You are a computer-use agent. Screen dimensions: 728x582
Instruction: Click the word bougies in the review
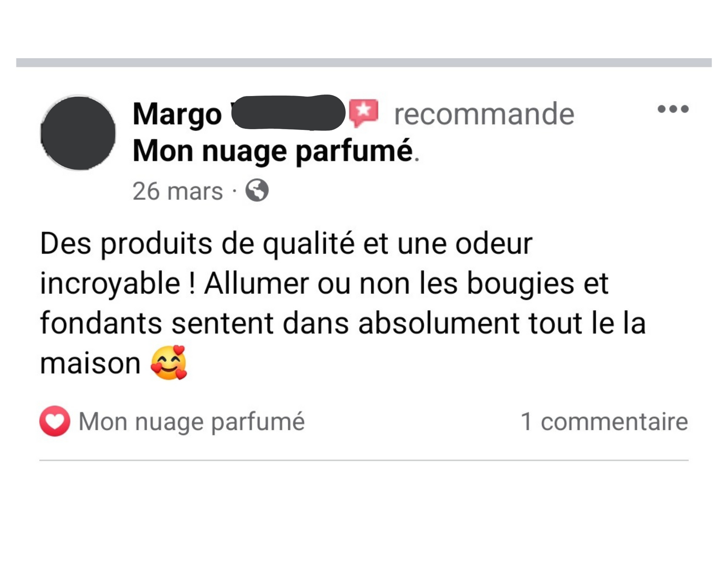(521, 284)
